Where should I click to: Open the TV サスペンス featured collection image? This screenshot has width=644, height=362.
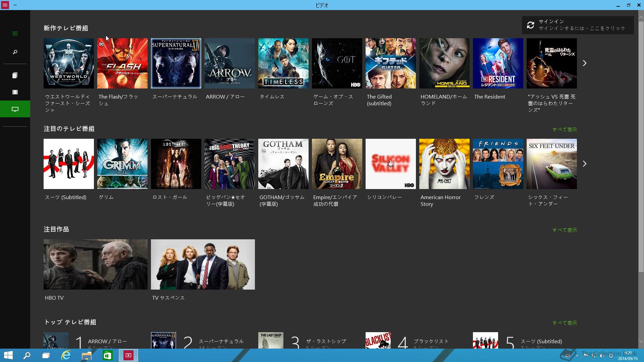coord(203,264)
